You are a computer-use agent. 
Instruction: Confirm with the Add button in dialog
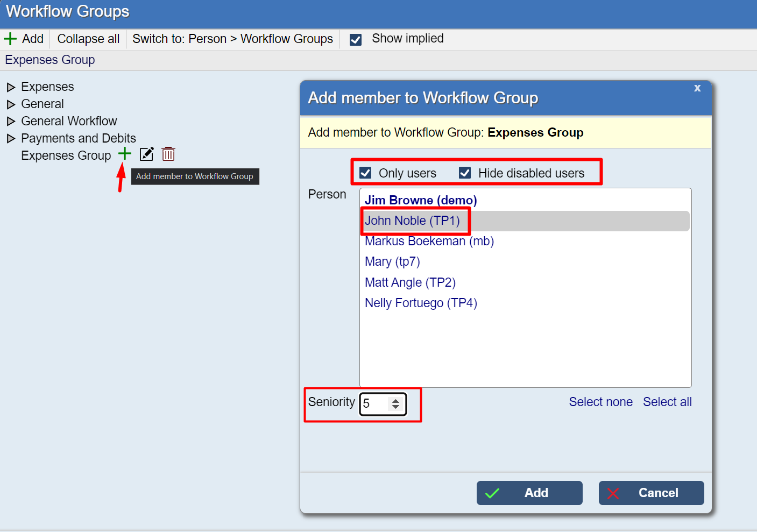529,493
